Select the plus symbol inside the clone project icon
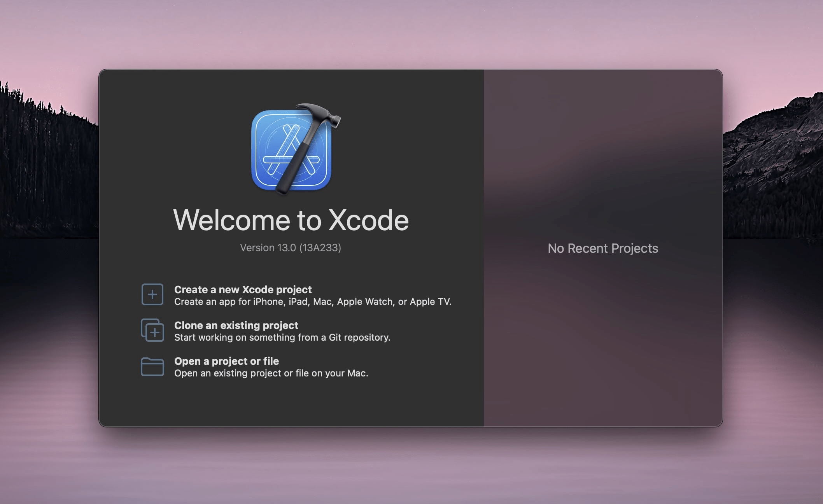Screen dimensions: 823x504 [155, 333]
